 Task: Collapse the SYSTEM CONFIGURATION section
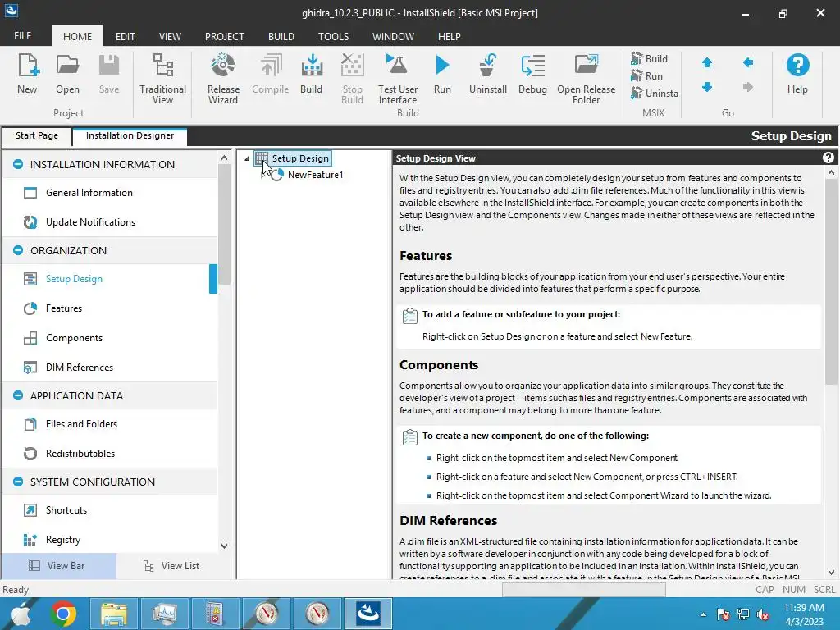18,482
